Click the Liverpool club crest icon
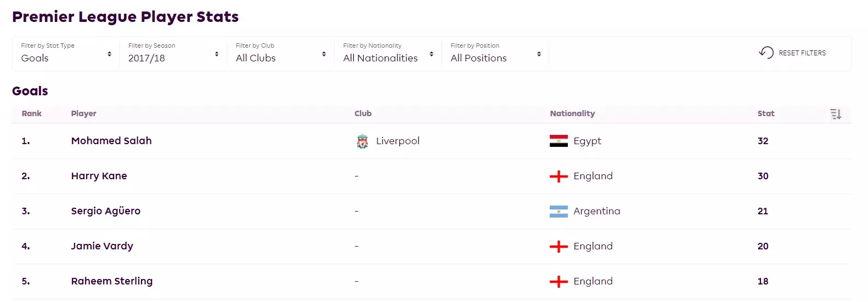 362,141
